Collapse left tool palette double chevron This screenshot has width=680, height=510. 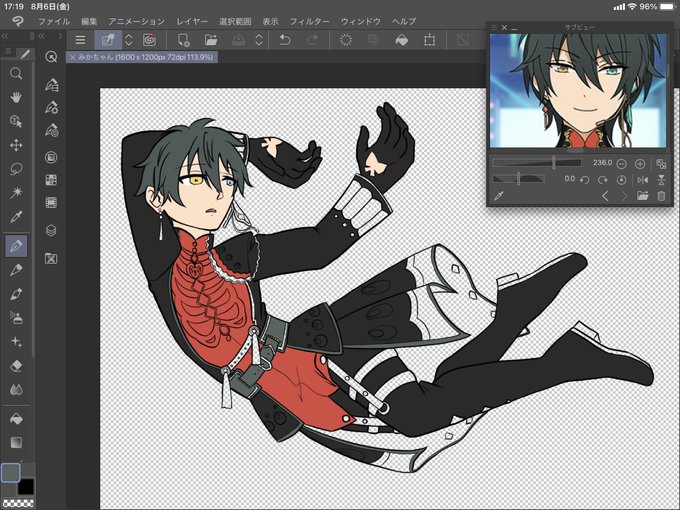coord(5,36)
